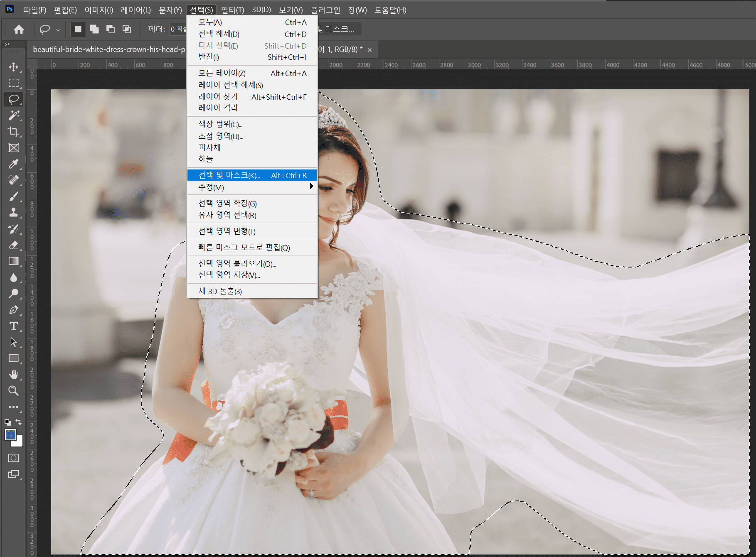Image resolution: width=756 pixels, height=557 pixels.
Task: Open the 창(W) menu
Action: click(357, 10)
